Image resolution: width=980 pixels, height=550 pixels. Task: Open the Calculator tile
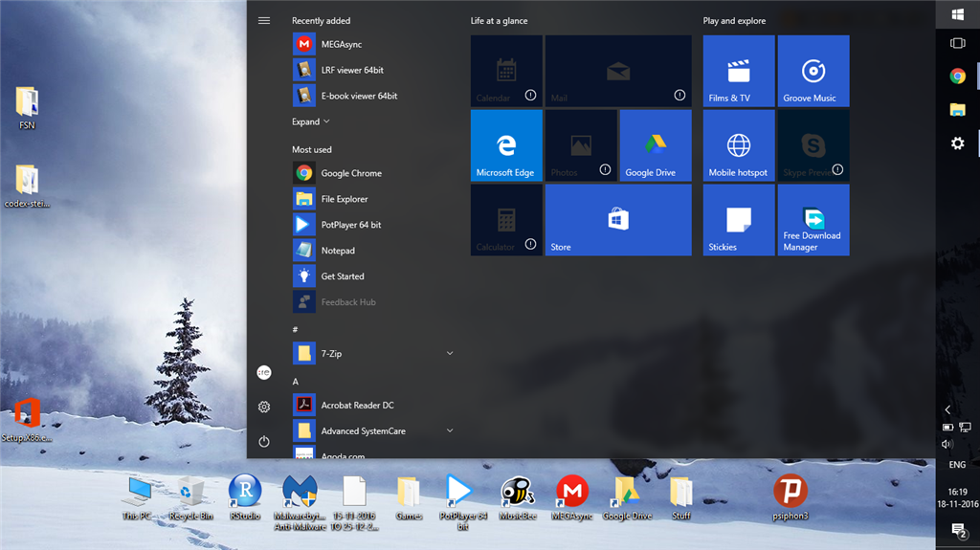[x=506, y=220]
